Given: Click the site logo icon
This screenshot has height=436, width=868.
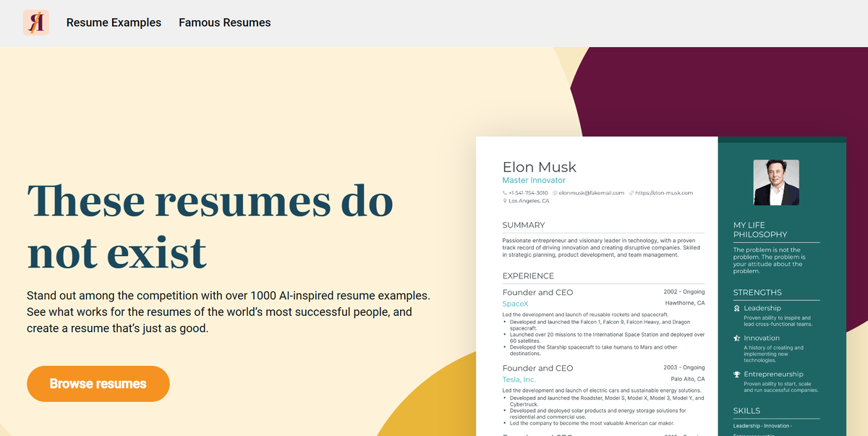Looking at the screenshot, I should [x=35, y=23].
